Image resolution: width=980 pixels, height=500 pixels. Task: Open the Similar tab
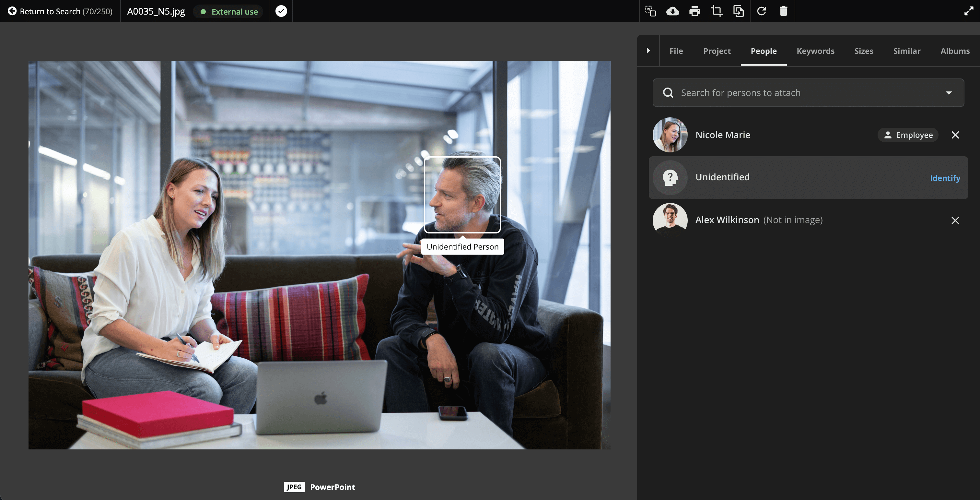click(906, 51)
